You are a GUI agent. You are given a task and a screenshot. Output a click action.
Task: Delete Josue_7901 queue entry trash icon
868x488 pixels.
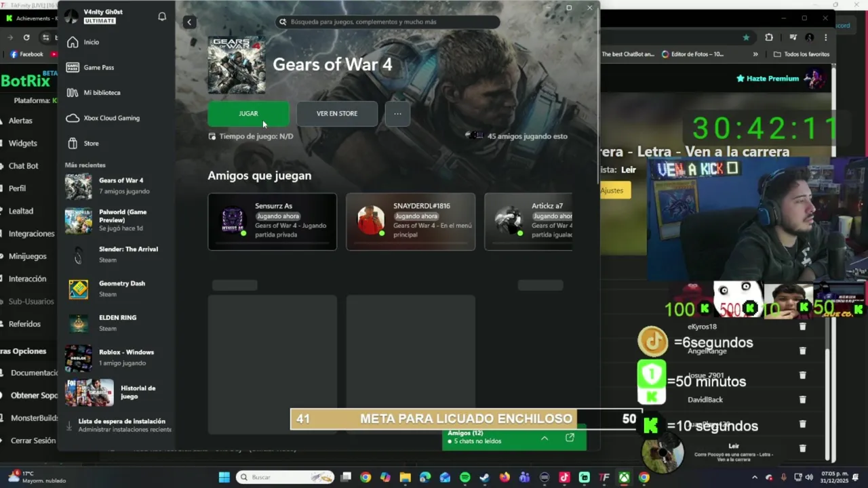tap(802, 375)
